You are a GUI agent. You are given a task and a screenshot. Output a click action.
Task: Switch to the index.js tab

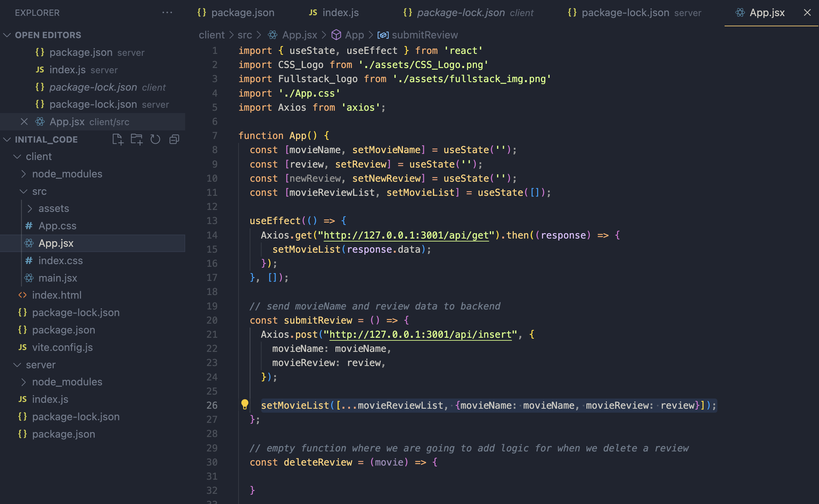pos(340,13)
